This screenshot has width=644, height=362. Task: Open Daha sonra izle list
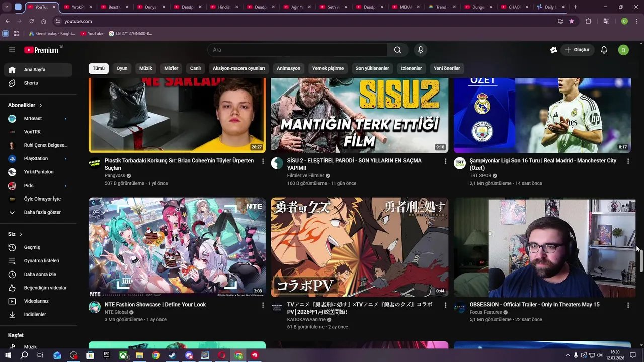point(38,274)
